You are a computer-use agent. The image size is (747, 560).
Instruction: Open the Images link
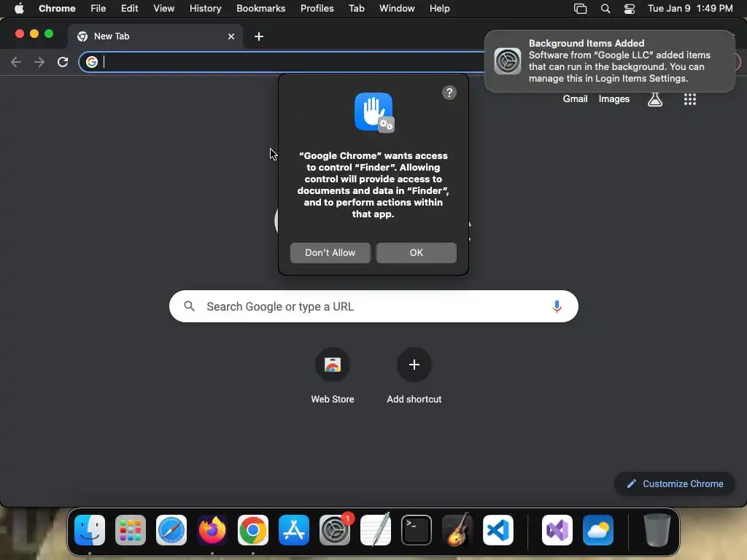coord(614,99)
